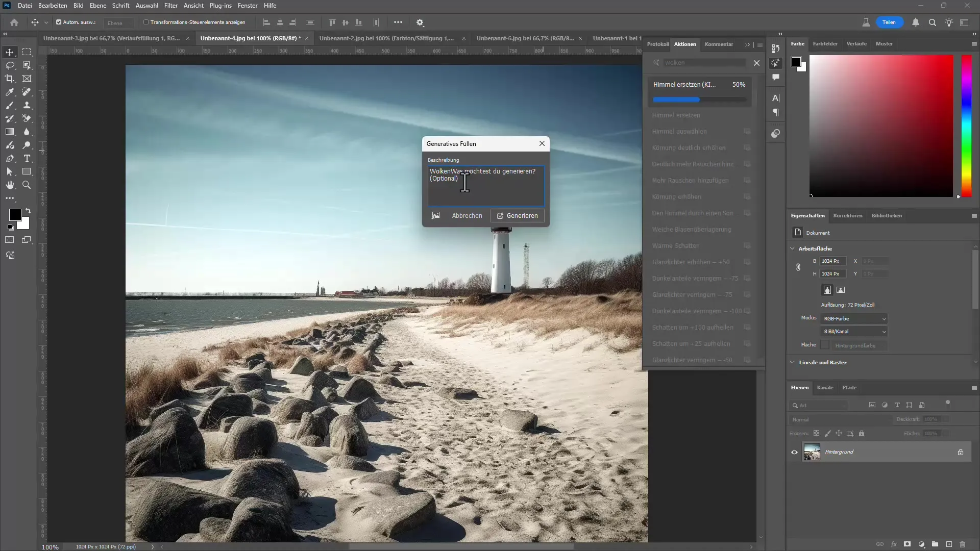Open the options bar settings gear
The image size is (980, 551).
pos(420,22)
